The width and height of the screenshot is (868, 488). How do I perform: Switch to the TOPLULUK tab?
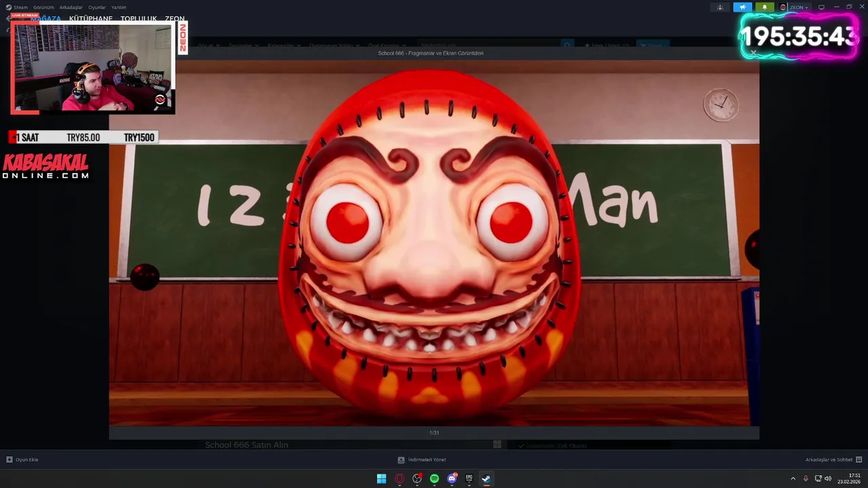coord(138,19)
